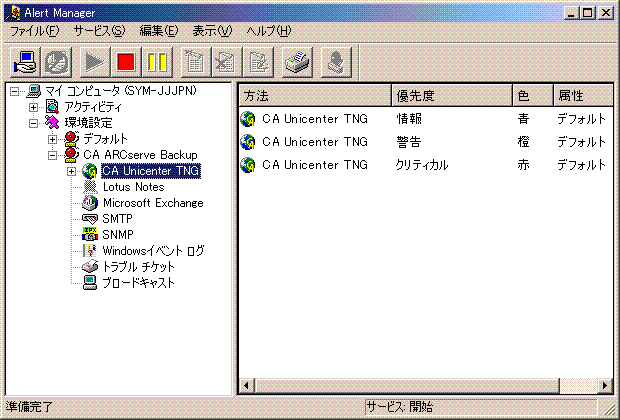This screenshot has width=620, height=420.
Task: Click the SMTP envelope icon
Action: pos(90,219)
